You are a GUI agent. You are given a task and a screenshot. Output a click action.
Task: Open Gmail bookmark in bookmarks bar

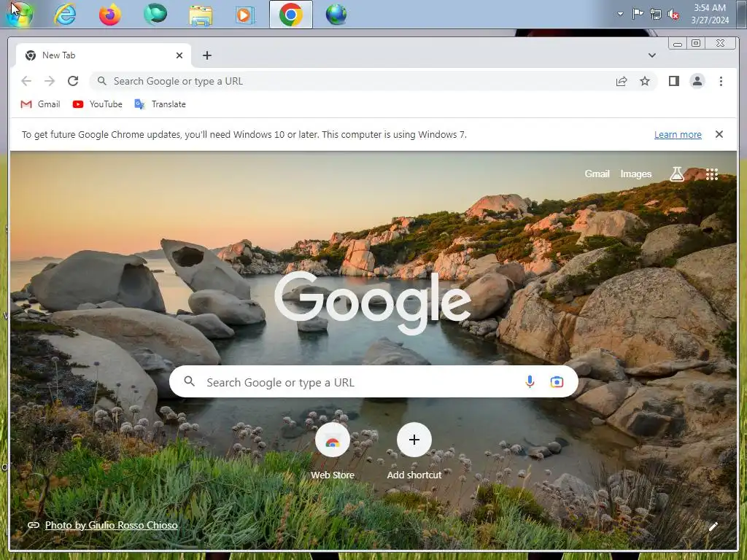point(41,104)
